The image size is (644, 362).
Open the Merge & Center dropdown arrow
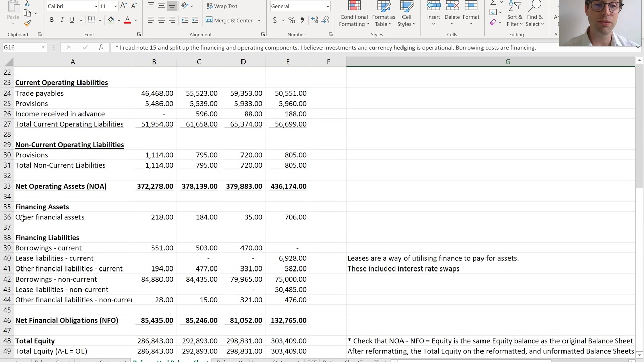point(259,20)
